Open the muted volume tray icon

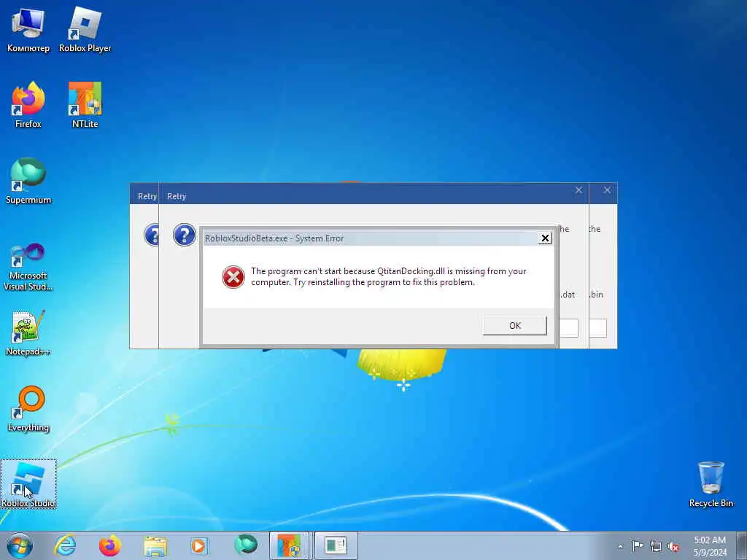[x=673, y=546]
